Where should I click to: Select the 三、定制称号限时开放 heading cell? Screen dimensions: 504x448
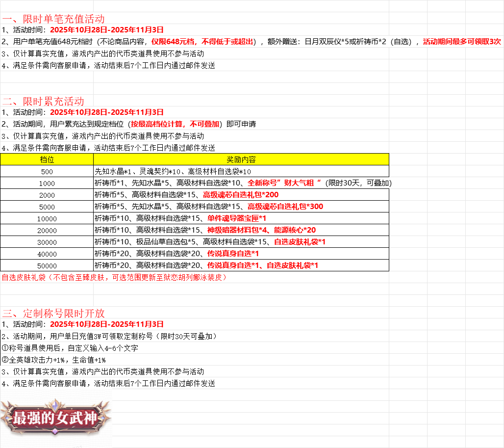click(53, 313)
